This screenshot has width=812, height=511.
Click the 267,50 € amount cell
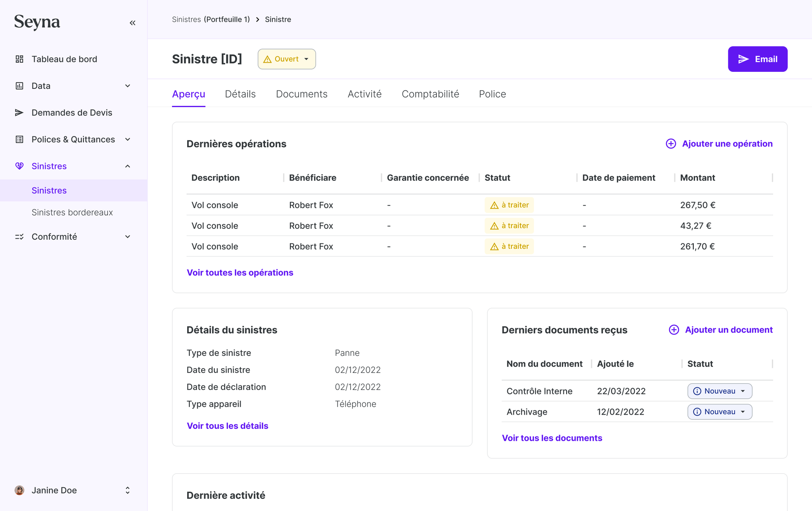pos(698,205)
